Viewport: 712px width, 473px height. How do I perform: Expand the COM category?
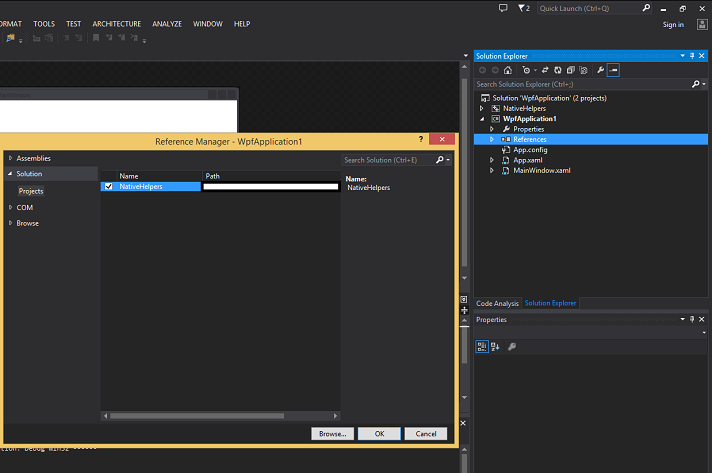pos(10,207)
